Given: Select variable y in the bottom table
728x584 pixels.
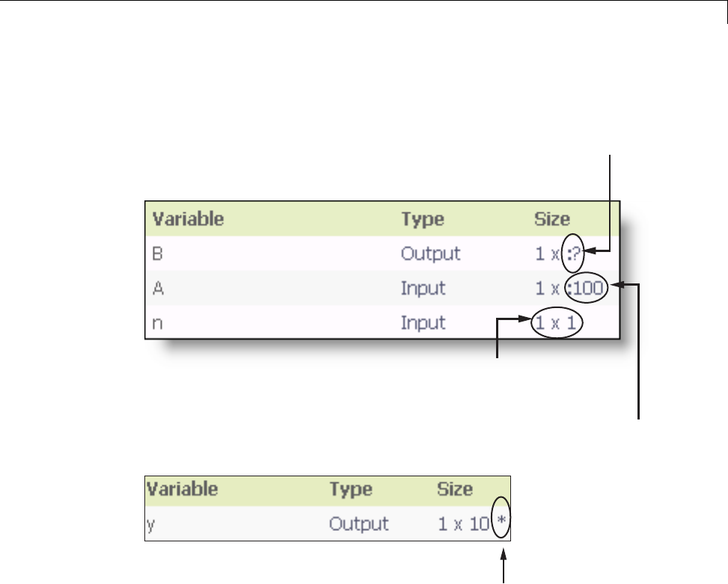Looking at the screenshot, I should (x=150, y=523).
